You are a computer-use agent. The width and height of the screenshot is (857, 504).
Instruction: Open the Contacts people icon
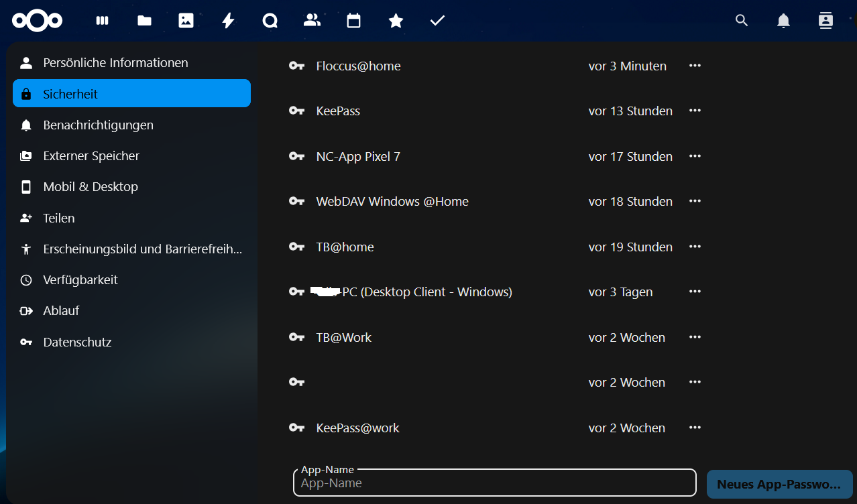(x=312, y=20)
